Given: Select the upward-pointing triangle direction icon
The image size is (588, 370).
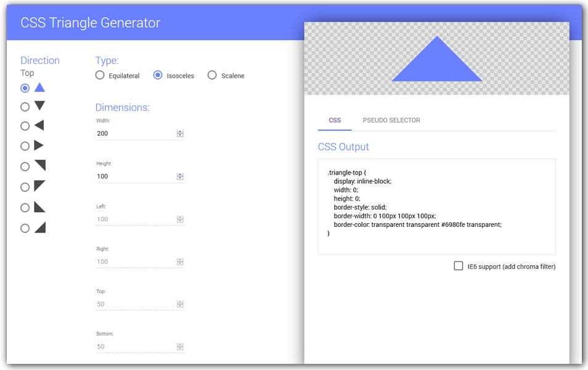Looking at the screenshot, I should coord(39,88).
